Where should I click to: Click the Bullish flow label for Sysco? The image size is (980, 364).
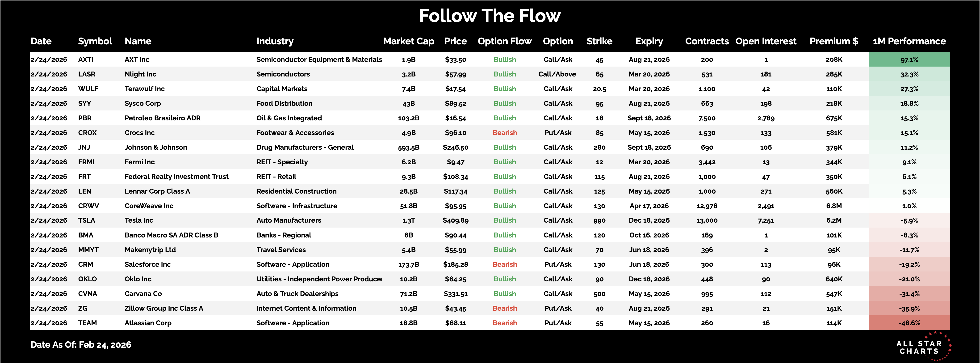[x=504, y=104]
